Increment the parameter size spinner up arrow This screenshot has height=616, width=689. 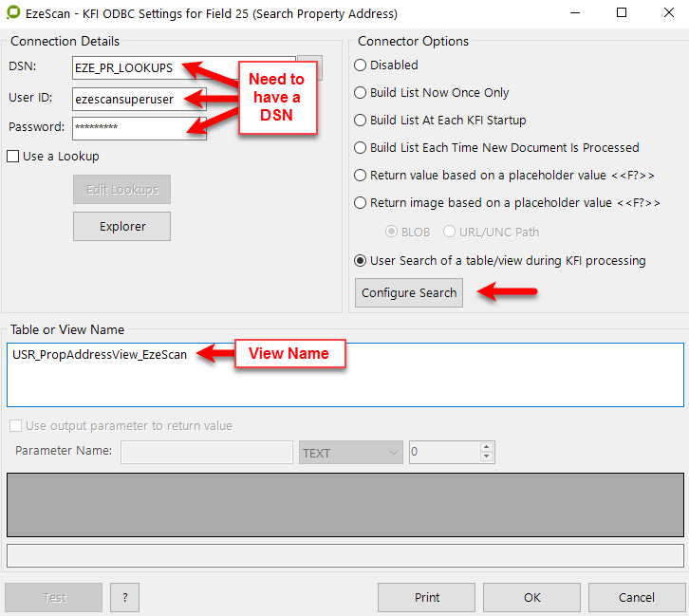click(x=487, y=448)
